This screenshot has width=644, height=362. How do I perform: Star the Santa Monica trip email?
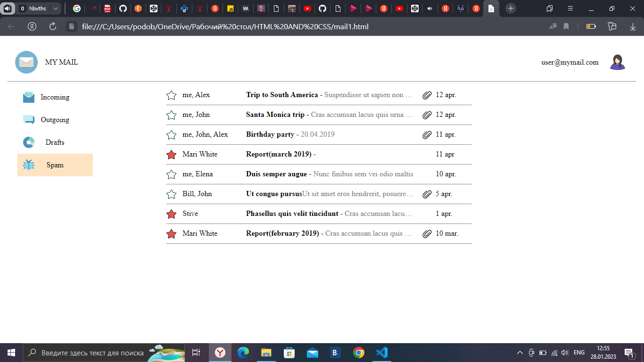point(171,115)
